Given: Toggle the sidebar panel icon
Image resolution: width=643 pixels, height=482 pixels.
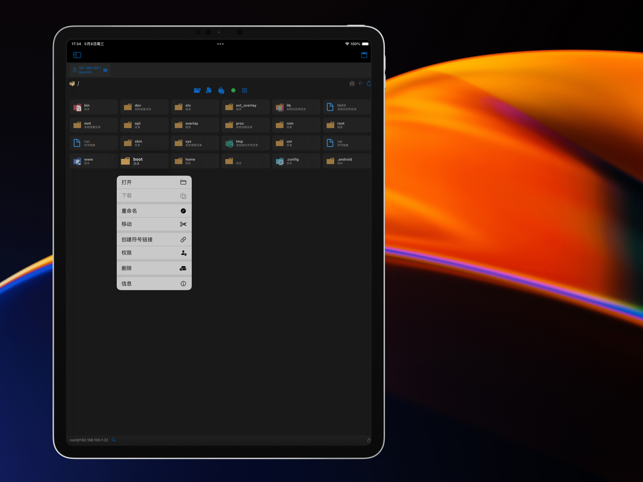Looking at the screenshot, I should (x=77, y=55).
